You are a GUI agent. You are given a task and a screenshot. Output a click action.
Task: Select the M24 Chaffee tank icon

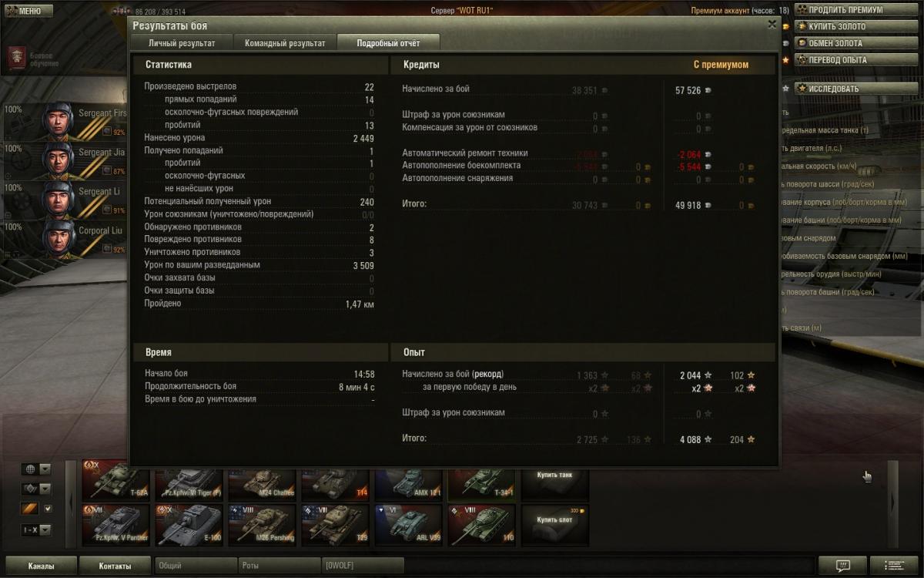pyautogui.click(x=262, y=482)
